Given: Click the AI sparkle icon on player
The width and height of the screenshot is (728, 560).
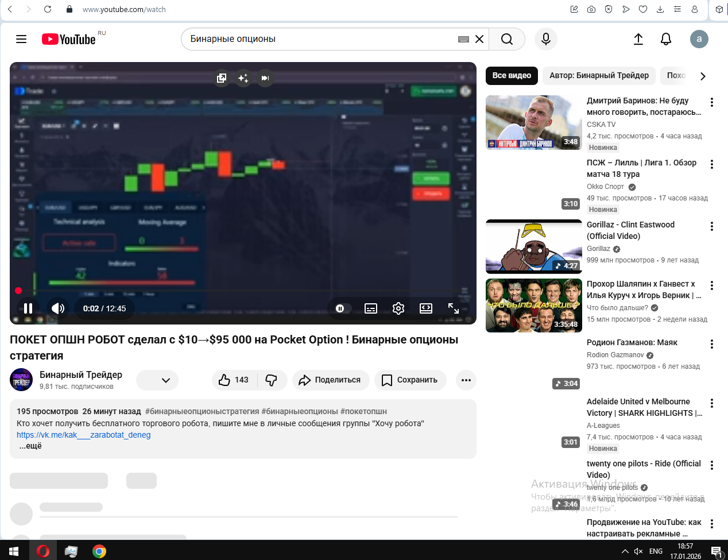Looking at the screenshot, I should pyautogui.click(x=243, y=78).
